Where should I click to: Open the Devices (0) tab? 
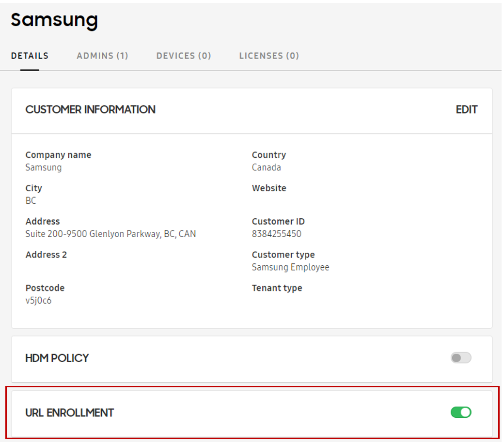point(184,56)
